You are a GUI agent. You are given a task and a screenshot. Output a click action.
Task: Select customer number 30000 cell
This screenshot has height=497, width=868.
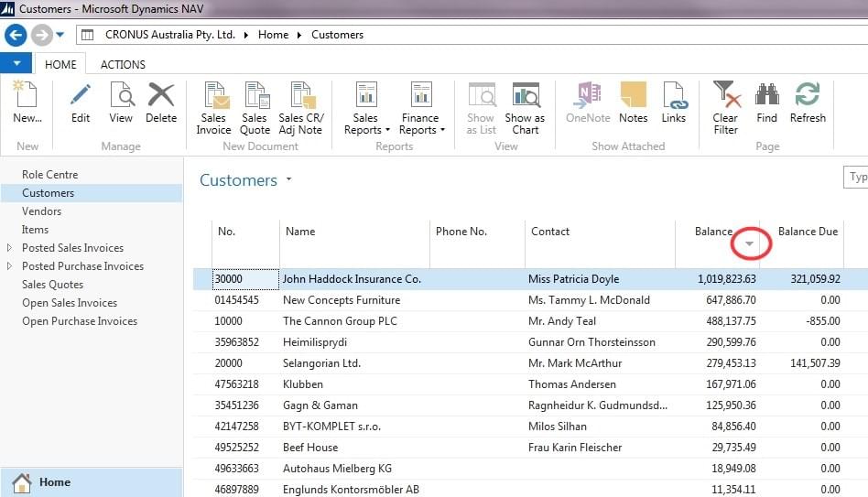coord(245,279)
